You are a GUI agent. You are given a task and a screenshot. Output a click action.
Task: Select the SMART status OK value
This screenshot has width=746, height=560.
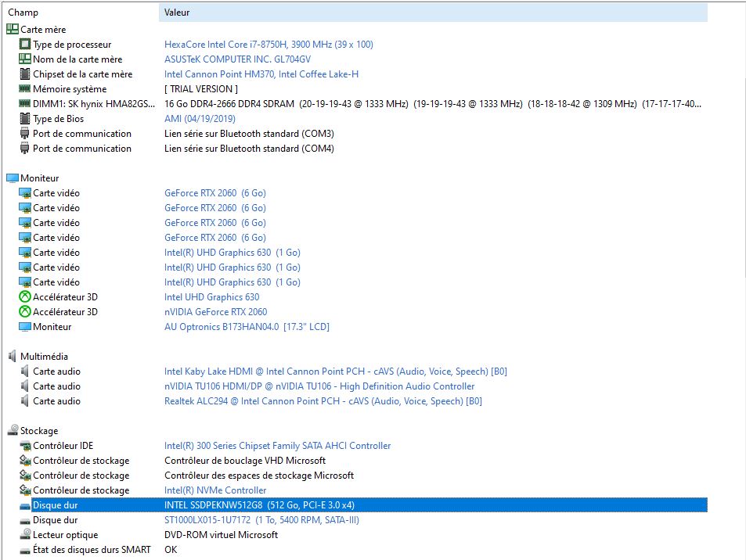pyautogui.click(x=171, y=550)
